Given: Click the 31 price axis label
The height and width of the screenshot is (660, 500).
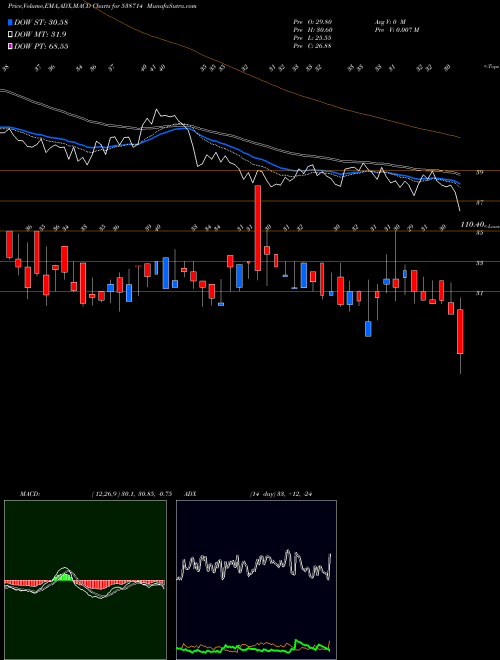Looking at the screenshot, I should coord(479,293).
